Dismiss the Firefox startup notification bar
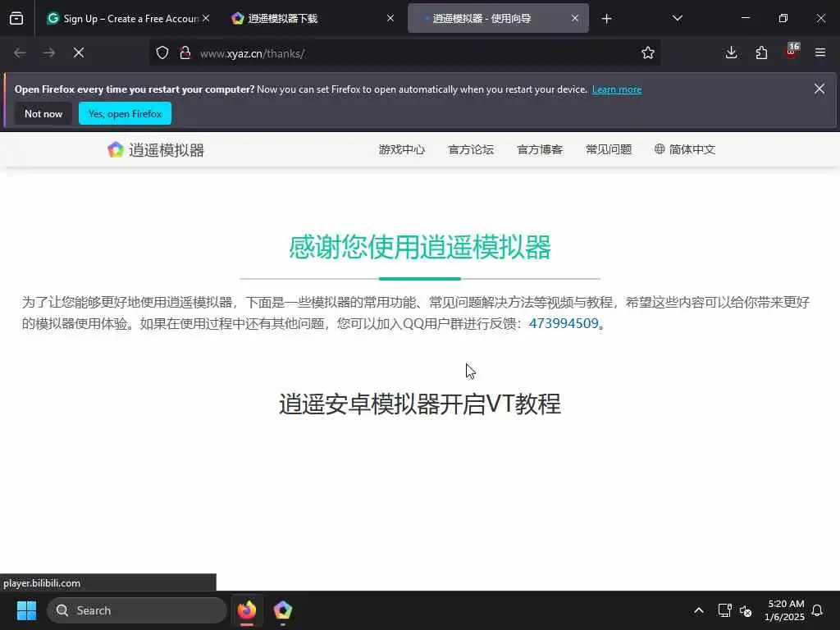The image size is (840, 630). [x=819, y=89]
